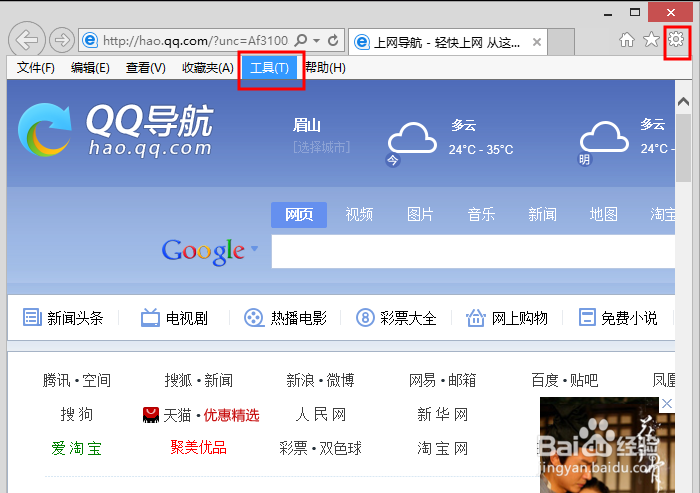
Task: Open the 文件(F) menu
Action: [36, 68]
